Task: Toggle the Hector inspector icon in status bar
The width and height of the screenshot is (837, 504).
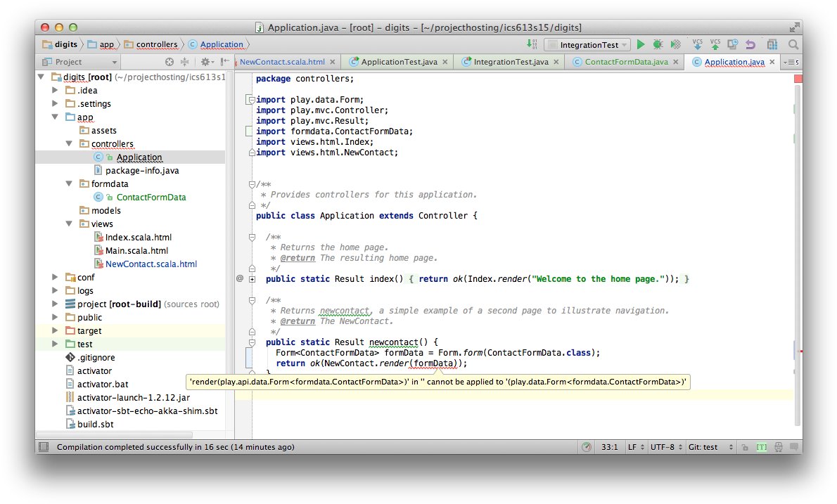Action: click(778, 447)
